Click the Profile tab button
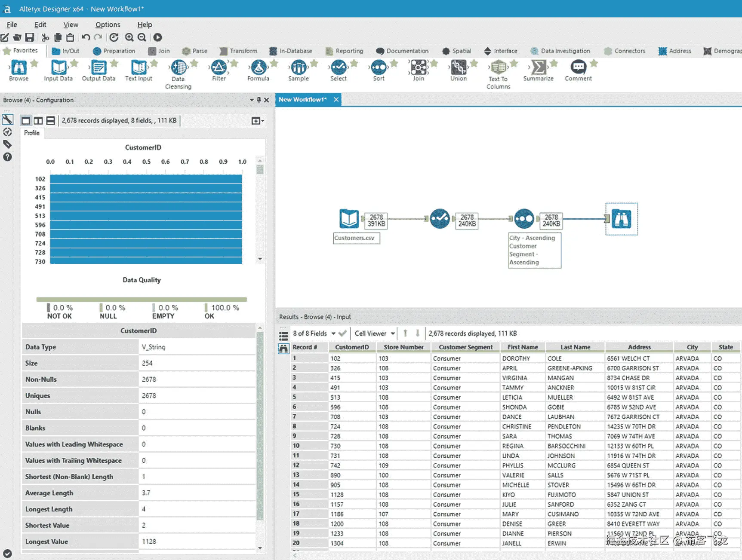The width and height of the screenshot is (742, 560). coord(32,133)
